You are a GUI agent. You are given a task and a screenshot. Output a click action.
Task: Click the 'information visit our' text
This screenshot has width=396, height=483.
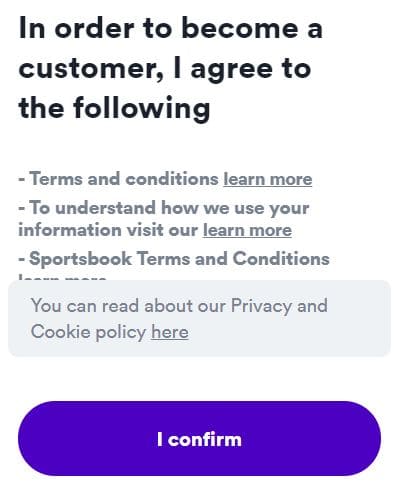[x=108, y=230]
